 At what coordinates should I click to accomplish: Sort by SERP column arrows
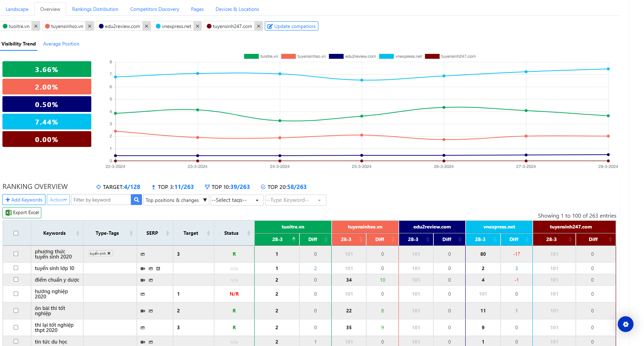point(168,233)
